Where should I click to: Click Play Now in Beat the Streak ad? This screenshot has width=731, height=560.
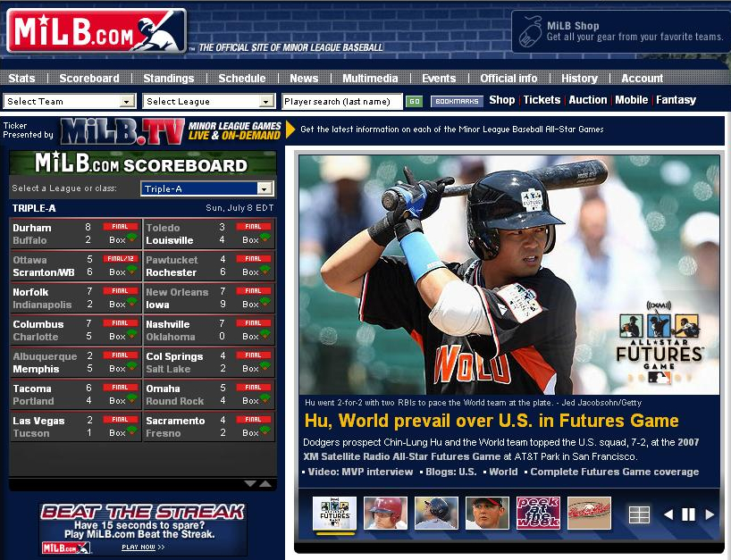(x=143, y=547)
